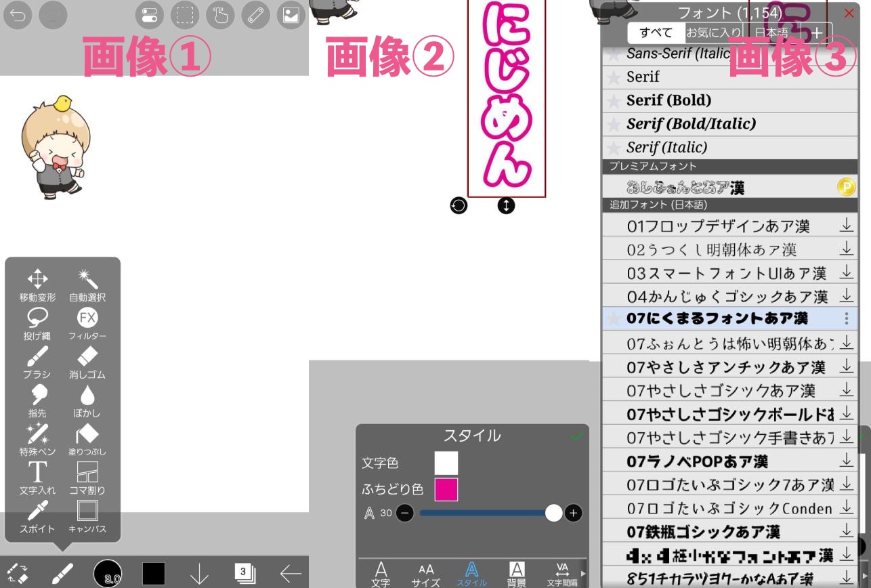Increase outline width with plus button
The height and width of the screenshot is (588, 871).
click(x=574, y=513)
